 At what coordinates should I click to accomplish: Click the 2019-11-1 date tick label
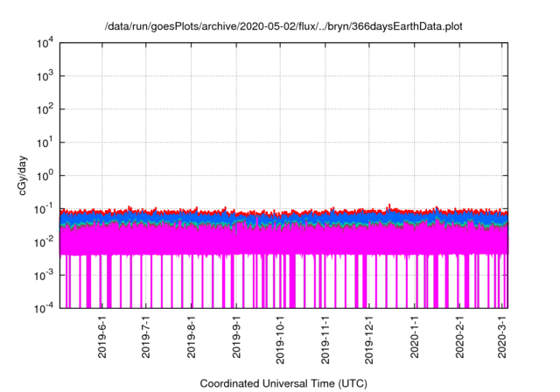(x=325, y=339)
